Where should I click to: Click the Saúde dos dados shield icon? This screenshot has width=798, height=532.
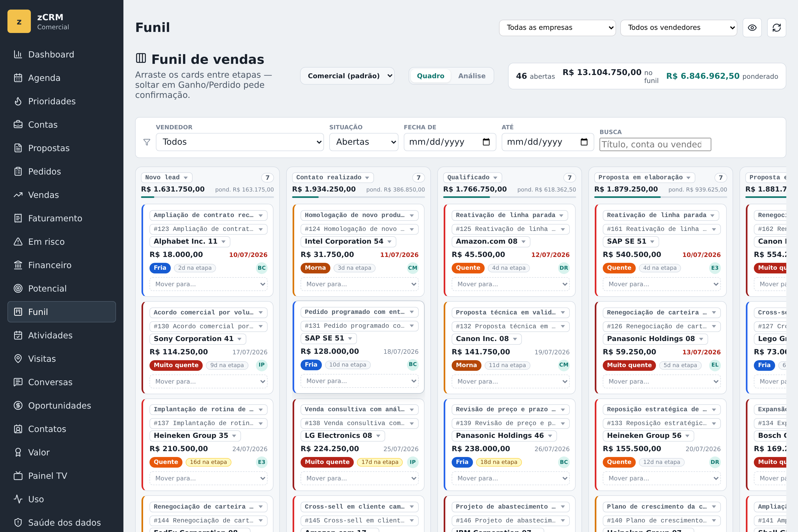coord(18,522)
